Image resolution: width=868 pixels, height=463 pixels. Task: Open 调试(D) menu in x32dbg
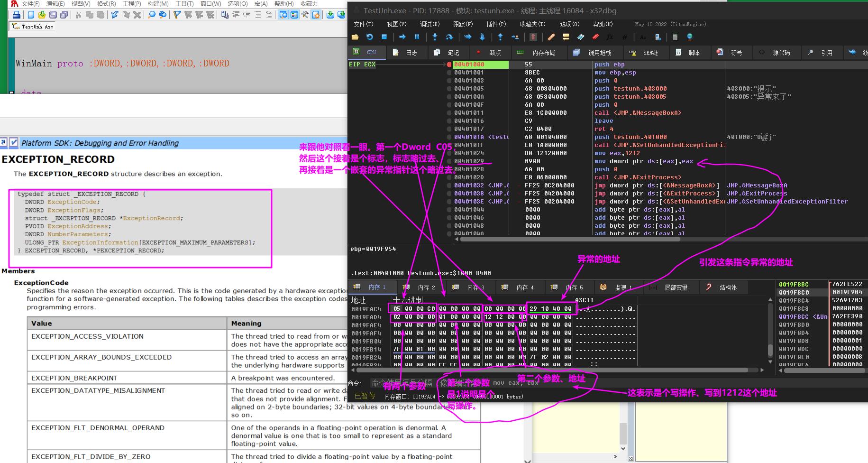click(430, 24)
